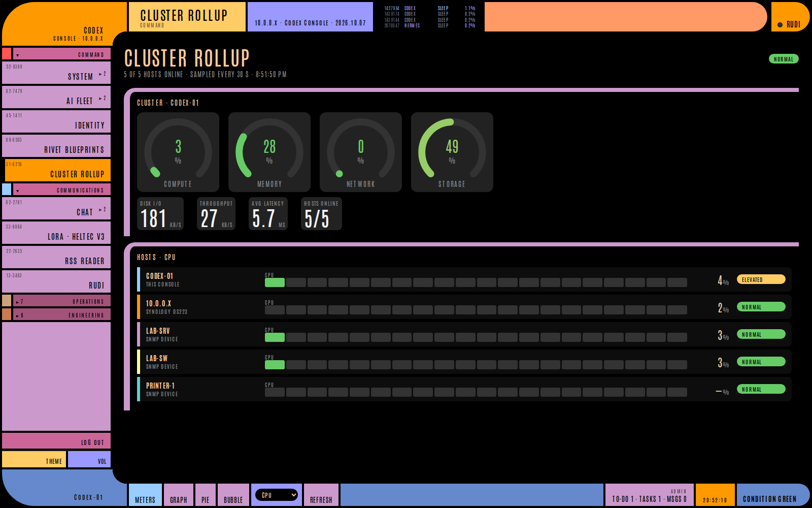This screenshot has height=508, width=812.
Task: Click the Codex Console address banner
Action: [x=310, y=17]
